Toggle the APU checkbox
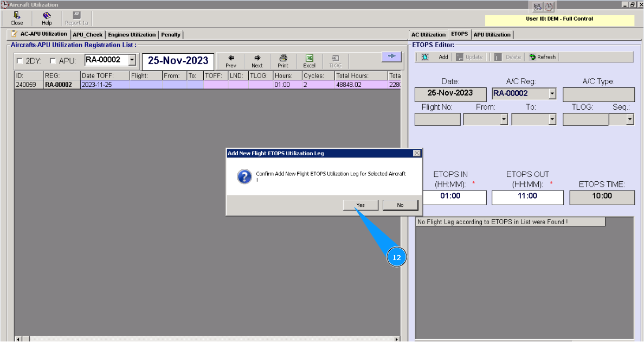The image size is (644, 342). click(53, 61)
